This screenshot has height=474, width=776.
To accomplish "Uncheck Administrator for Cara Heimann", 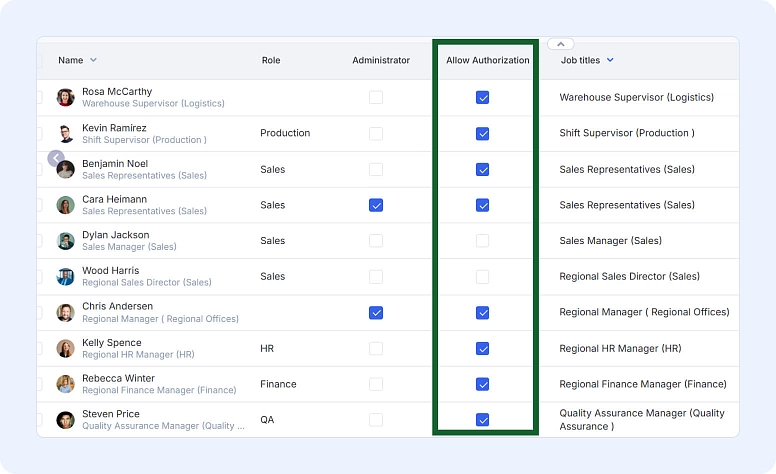I will 376,205.
